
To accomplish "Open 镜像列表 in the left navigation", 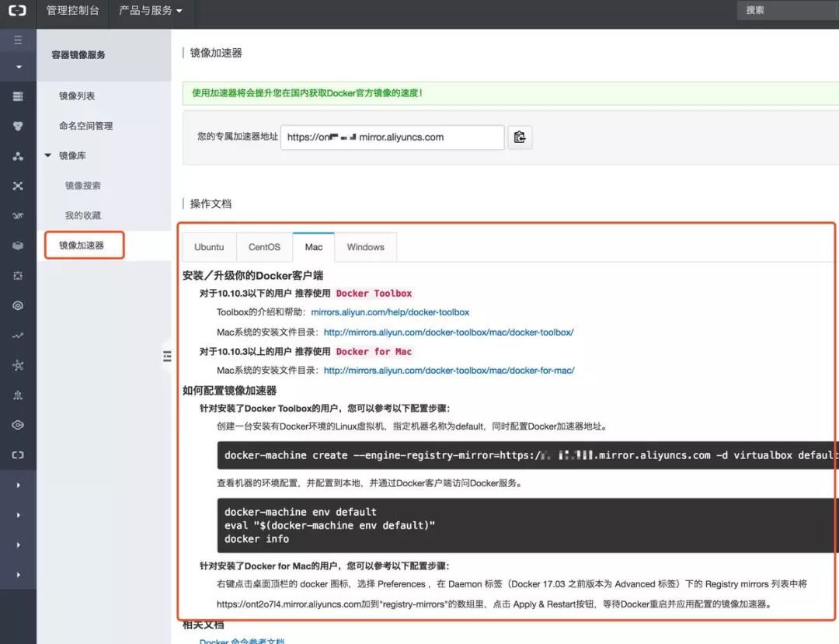I will pos(77,96).
